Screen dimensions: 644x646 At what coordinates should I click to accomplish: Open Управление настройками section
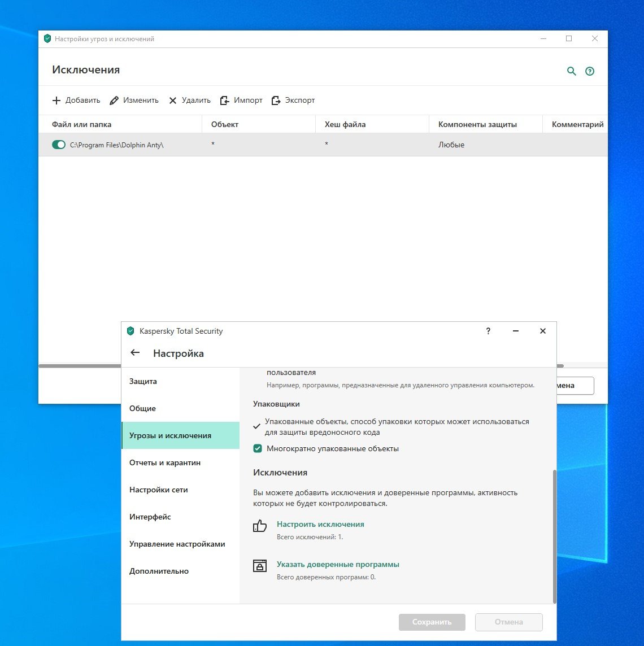[x=180, y=544]
